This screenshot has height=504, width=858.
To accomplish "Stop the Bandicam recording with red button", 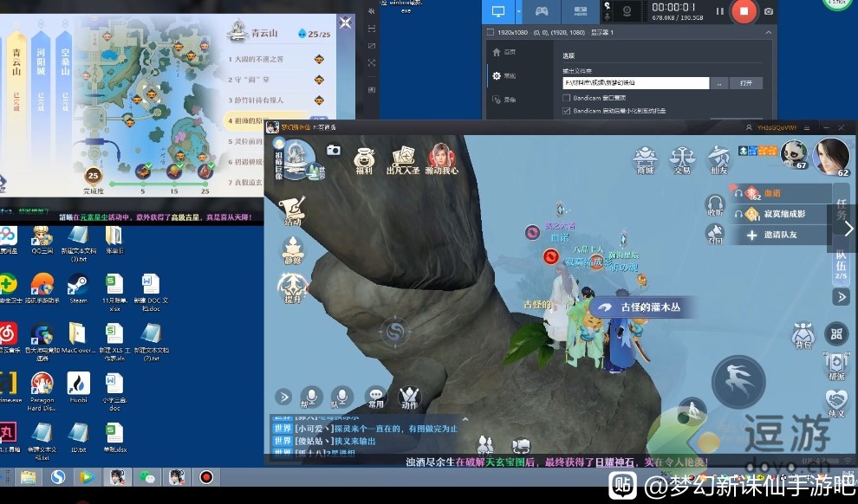I will (x=744, y=11).
